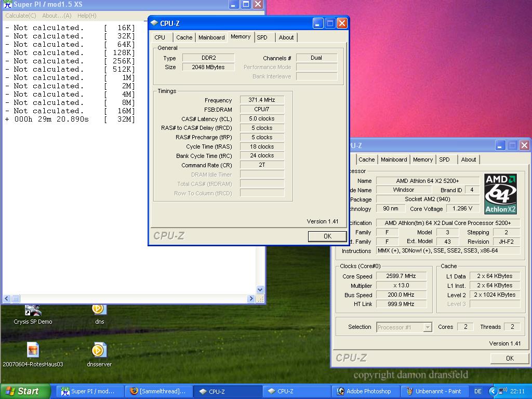
Task: Click the taskbar clock showing 22:11
Action: click(517, 391)
